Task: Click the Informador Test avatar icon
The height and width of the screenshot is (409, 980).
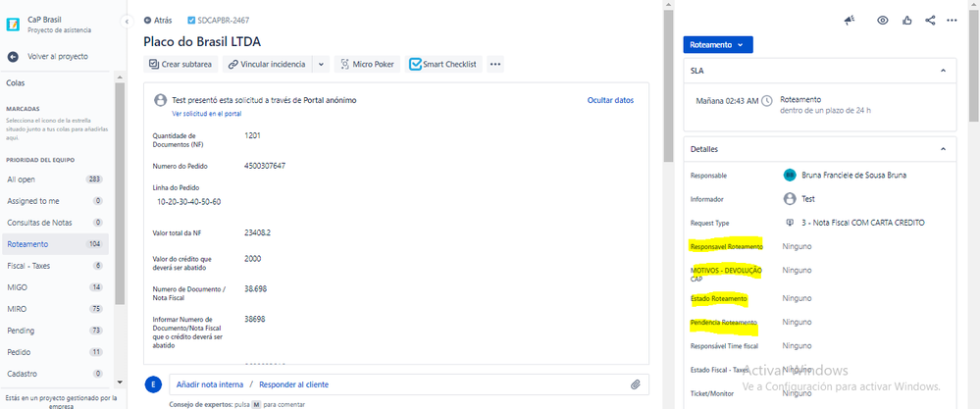Action: tap(790, 199)
